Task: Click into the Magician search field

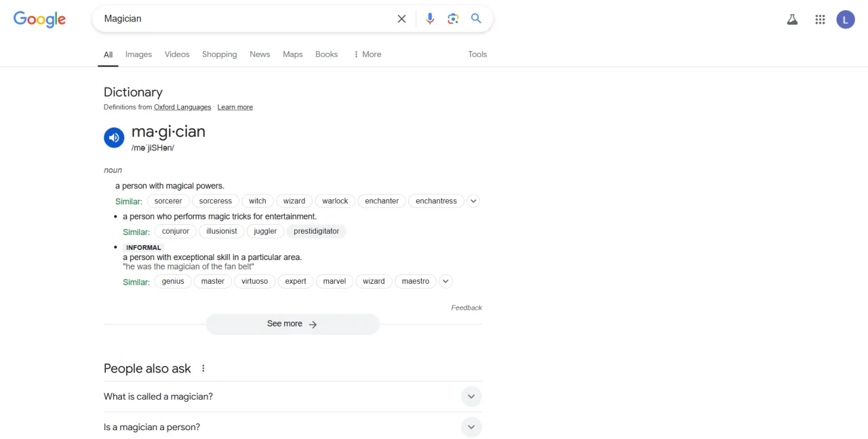Action: pos(244,19)
